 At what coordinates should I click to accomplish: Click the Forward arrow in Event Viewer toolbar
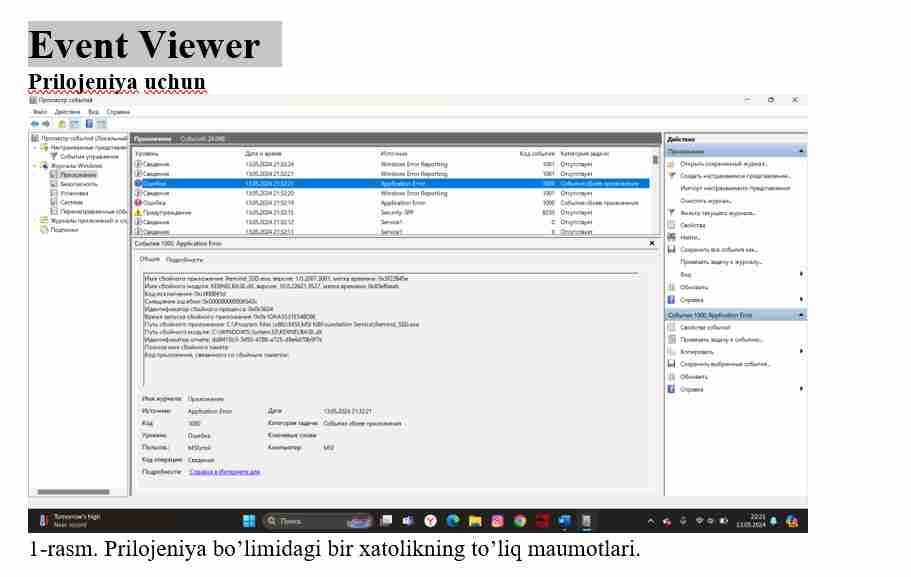pos(46,124)
